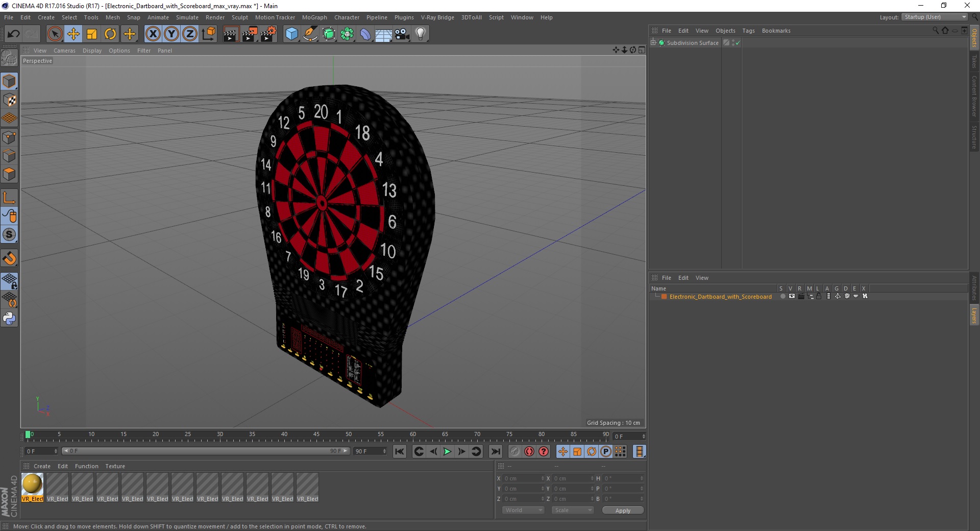Click the Undo arrow icon
This screenshot has width=980, height=531.
tap(13, 34)
